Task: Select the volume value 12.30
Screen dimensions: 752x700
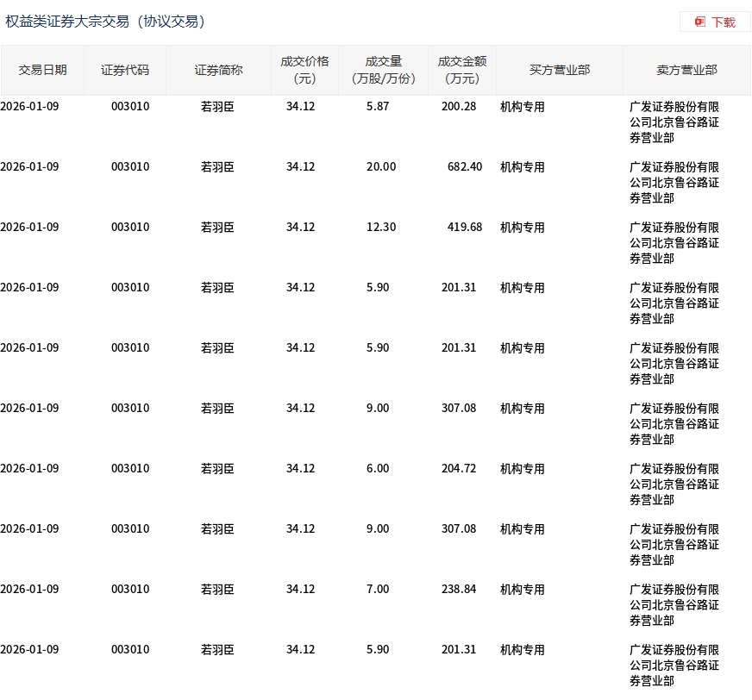Action: pos(381,228)
